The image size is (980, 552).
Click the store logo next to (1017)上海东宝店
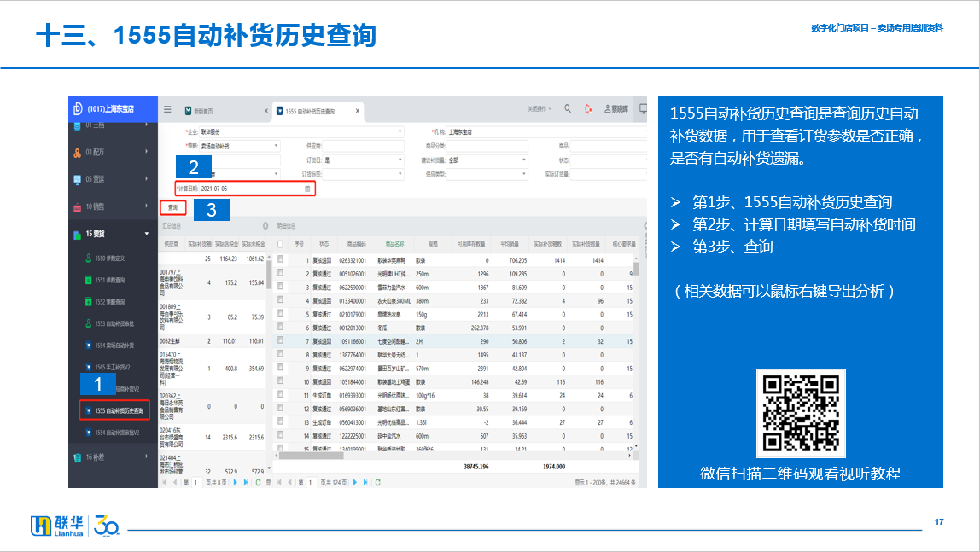pyautogui.click(x=78, y=108)
